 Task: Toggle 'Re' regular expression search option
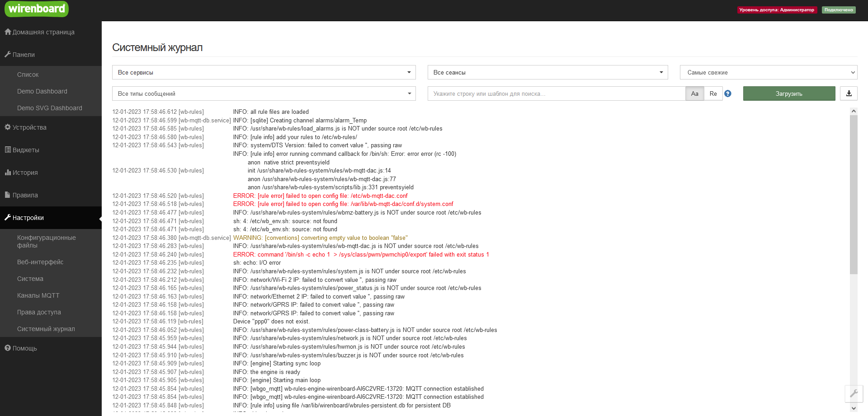pyautogui.click(x=713, y=93)
